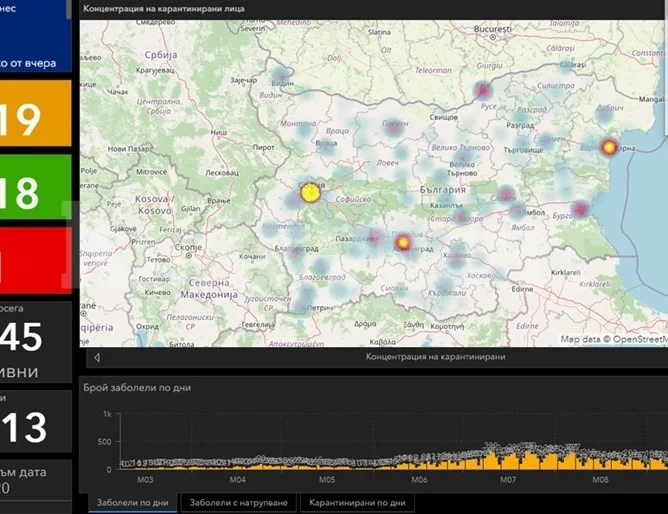Screen dimensions: 668x514
Task: Click the ъм дата tile
Action: [35, 480]
